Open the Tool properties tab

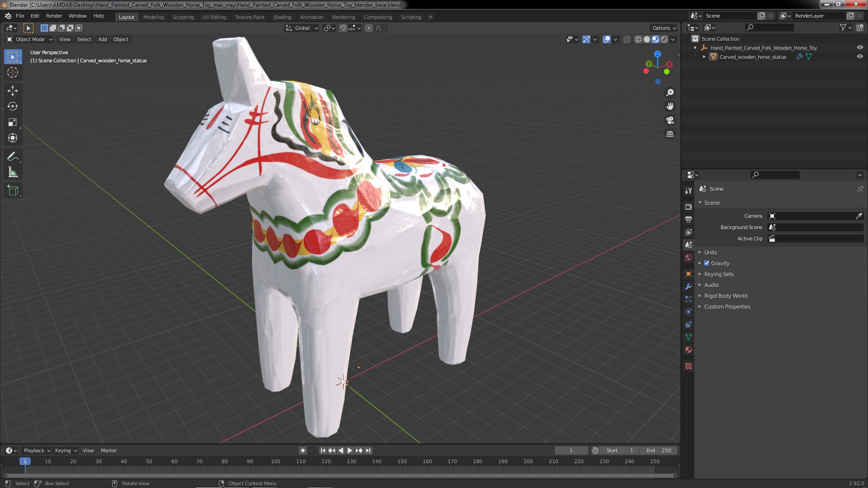pos(689,191)
